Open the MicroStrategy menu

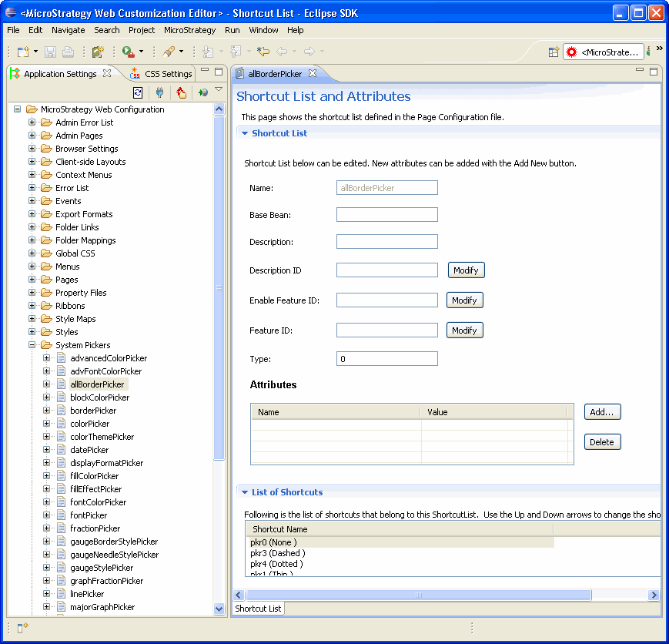(x=190, y=30)
